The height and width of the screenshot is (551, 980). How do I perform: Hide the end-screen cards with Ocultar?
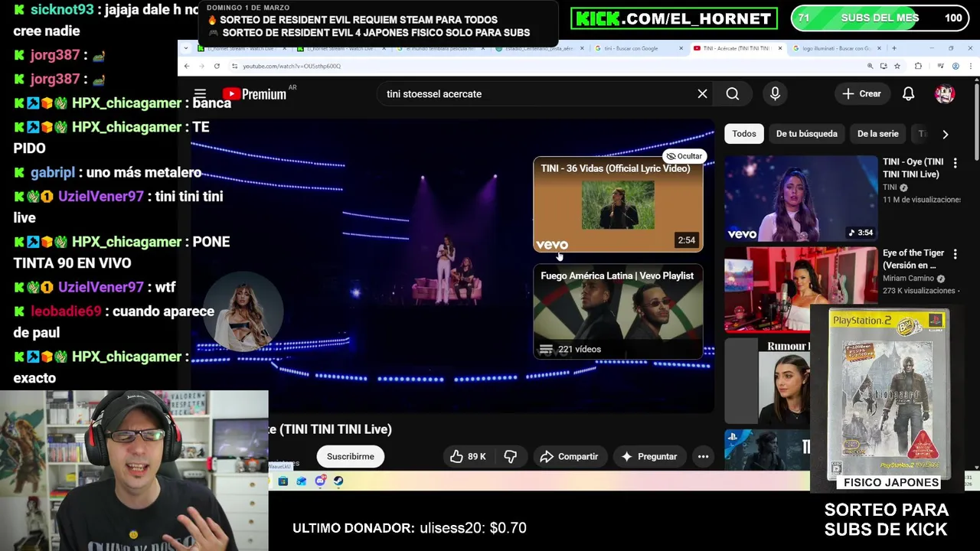click(x=684, y=156)
